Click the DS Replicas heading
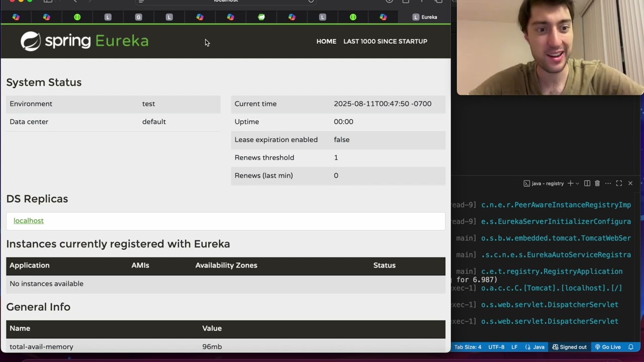This screenshot has height=362, width=644. [x=37, y=199]
